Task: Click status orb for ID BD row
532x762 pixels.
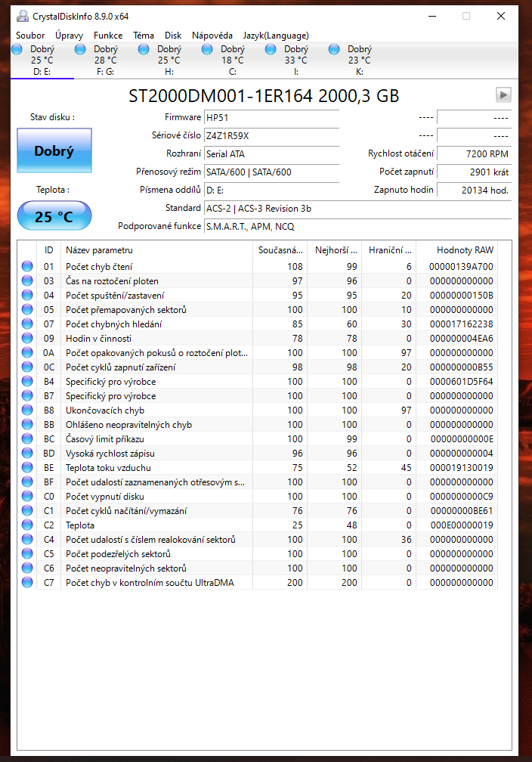Action: [27, 453]
